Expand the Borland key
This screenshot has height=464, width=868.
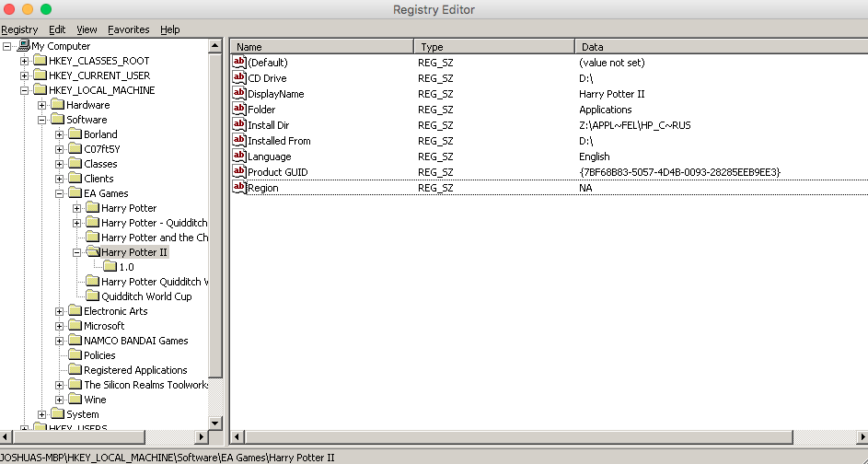tap(60, 134)
